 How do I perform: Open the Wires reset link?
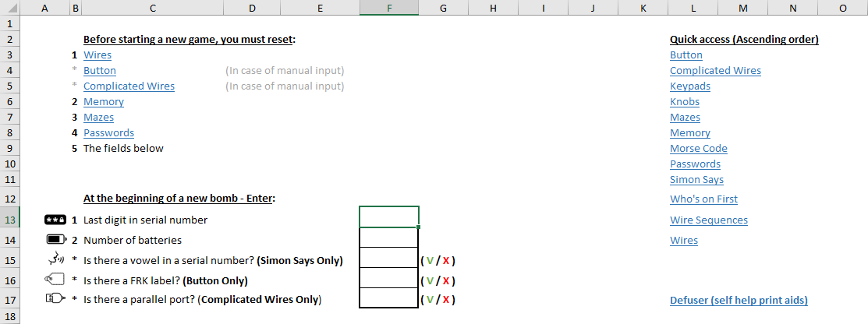pos(97,55)
